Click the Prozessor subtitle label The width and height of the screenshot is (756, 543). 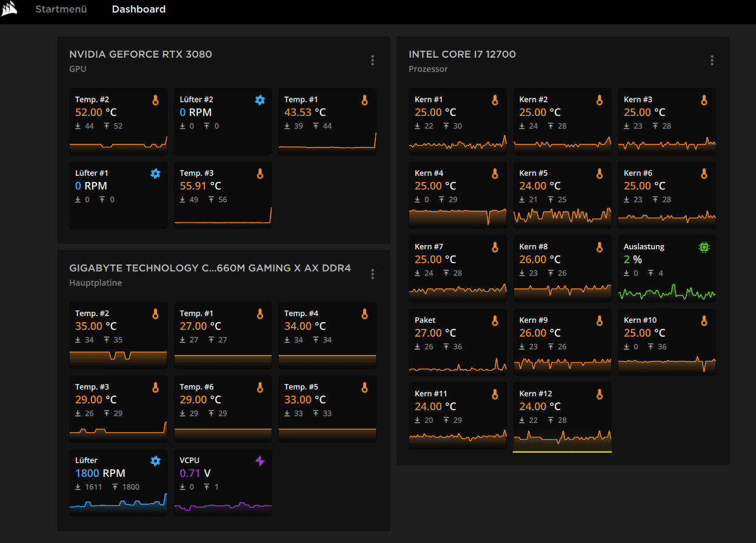point(429,69)
